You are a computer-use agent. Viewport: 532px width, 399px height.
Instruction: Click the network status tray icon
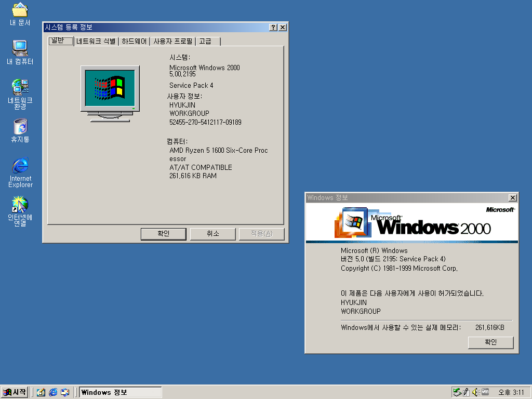coord(457,392)
